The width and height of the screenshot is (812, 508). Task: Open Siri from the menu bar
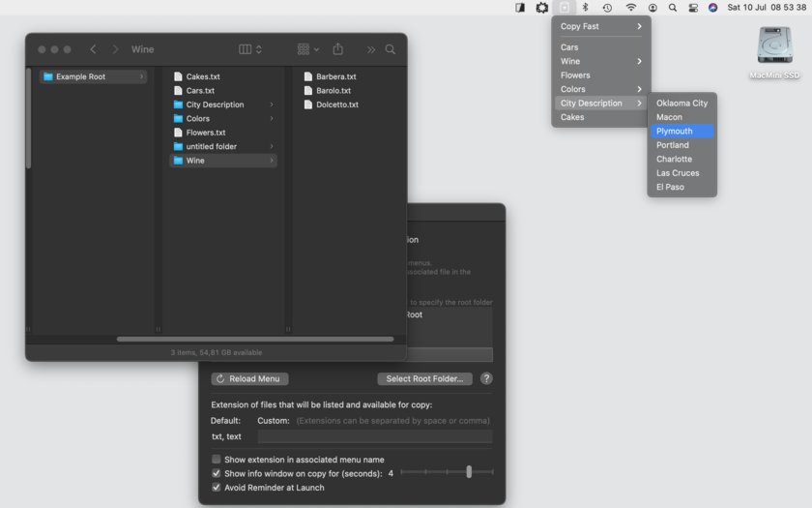(x=713, y=8)
